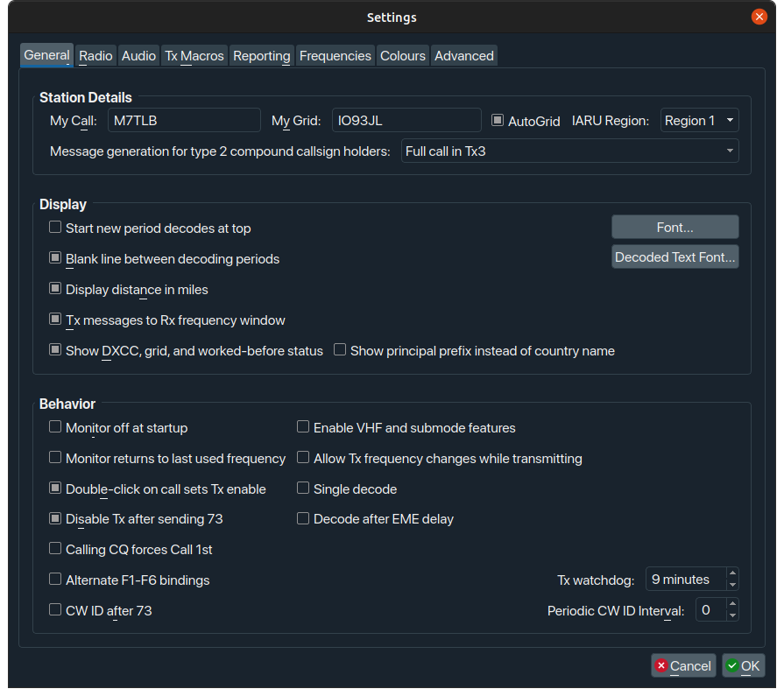Toggle Monitor off at startup checkbox
Viewport: 784px width, 696px height.
(55, 427)
